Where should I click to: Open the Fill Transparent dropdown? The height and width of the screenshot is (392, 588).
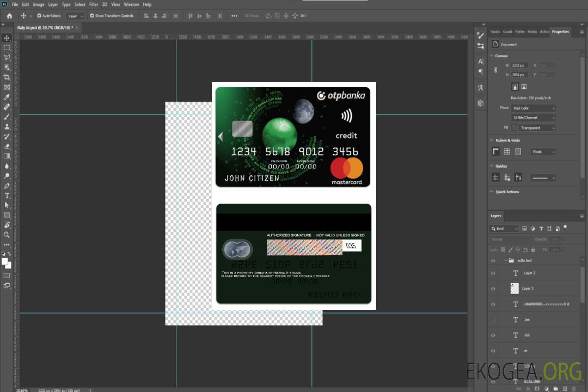(x=537, y=128)
